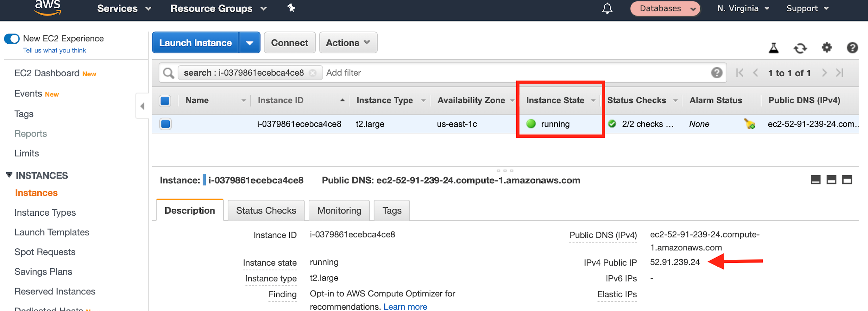Open the Actions dropdown

point(348,42)
